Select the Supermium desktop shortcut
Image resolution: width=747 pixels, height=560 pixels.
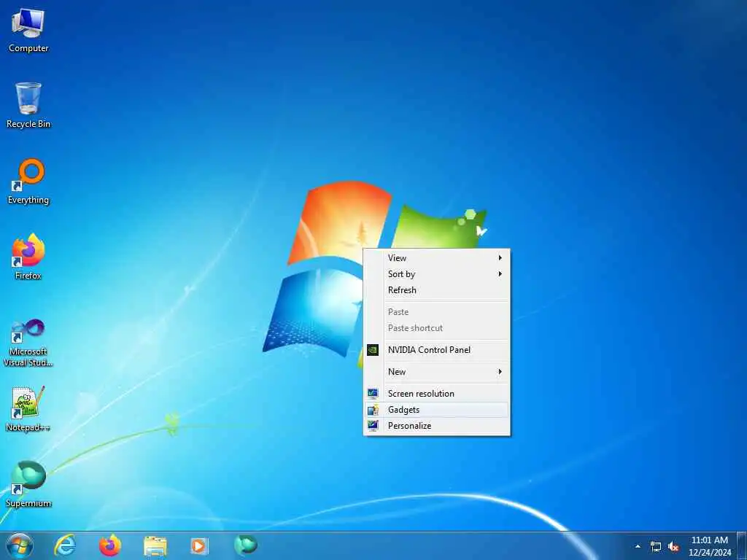[28, 484]
